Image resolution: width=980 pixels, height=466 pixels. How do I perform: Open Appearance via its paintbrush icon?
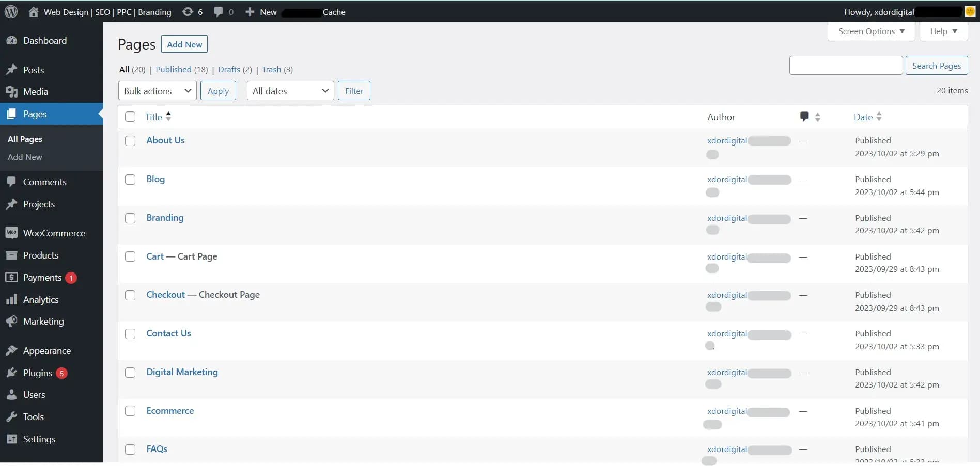[11, 351]
